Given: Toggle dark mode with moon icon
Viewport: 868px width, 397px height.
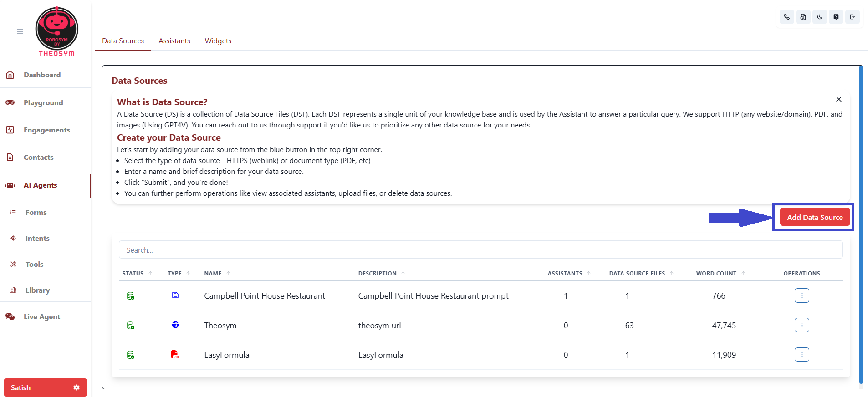Looking at the screenshot, I should click(x=819, y=17).
